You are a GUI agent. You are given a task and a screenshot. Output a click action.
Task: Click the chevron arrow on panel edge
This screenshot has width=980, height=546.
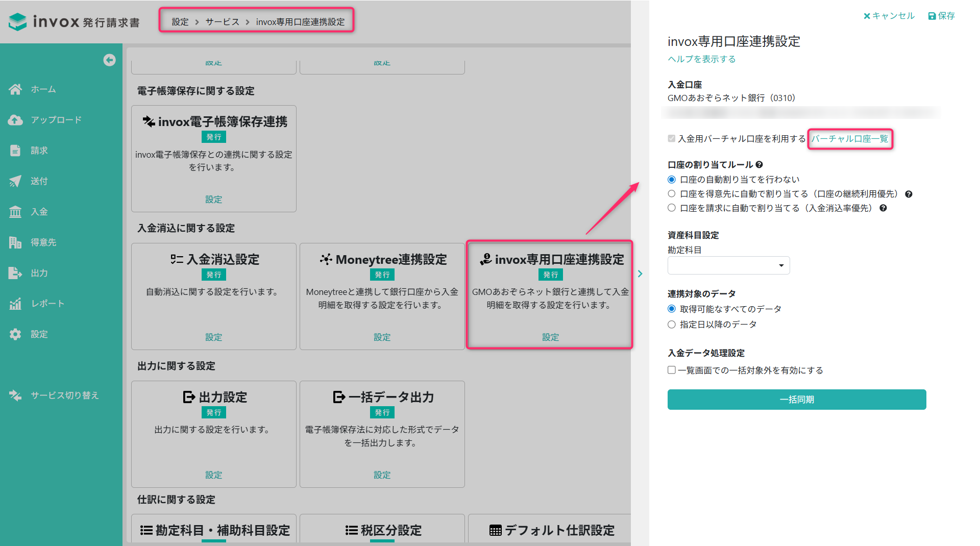tap(640, 274)
